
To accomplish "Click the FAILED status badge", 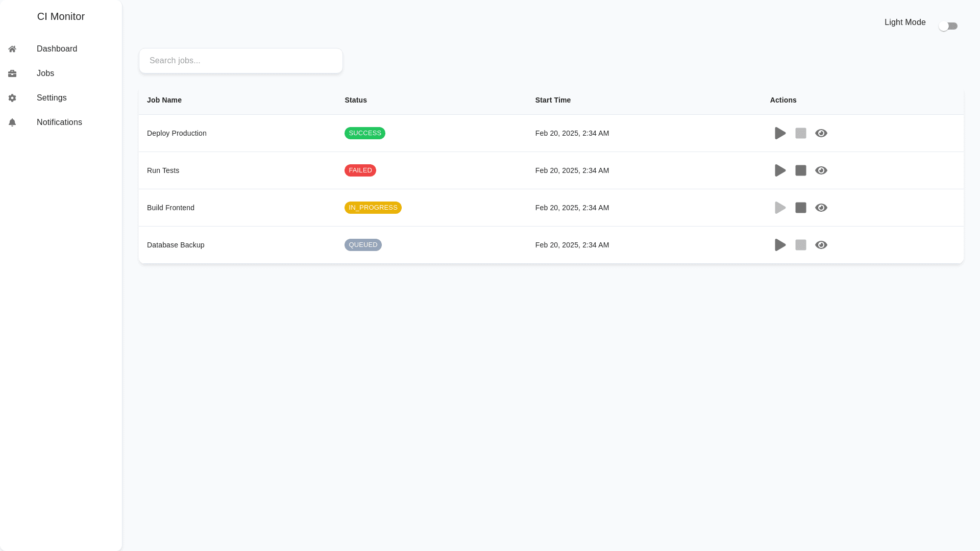I will pos(360,170).
